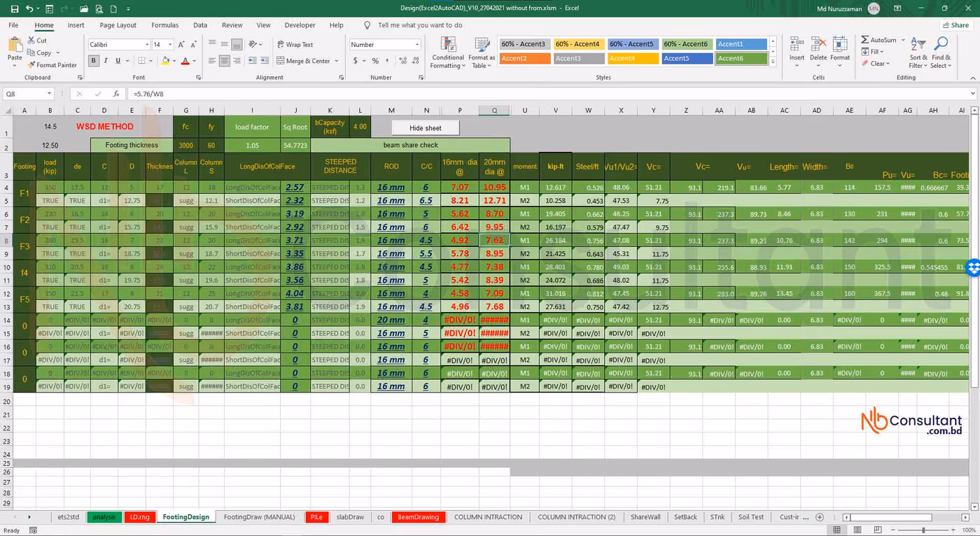Open the Number format dropdown
This screenshot has width=980, height=536.
pos(417,45)
